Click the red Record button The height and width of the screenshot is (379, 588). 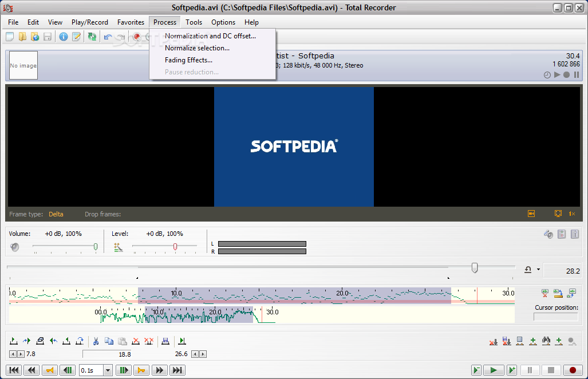(572, 370)
